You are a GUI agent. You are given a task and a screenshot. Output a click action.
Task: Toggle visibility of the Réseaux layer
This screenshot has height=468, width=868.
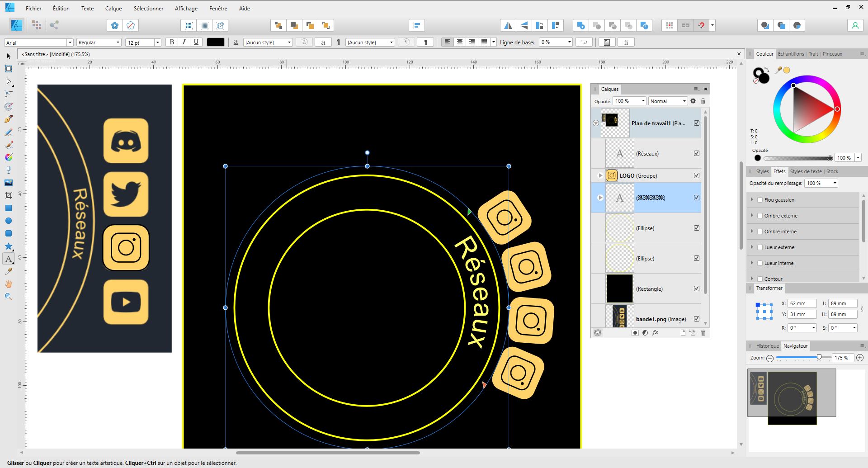coord(697,153)
